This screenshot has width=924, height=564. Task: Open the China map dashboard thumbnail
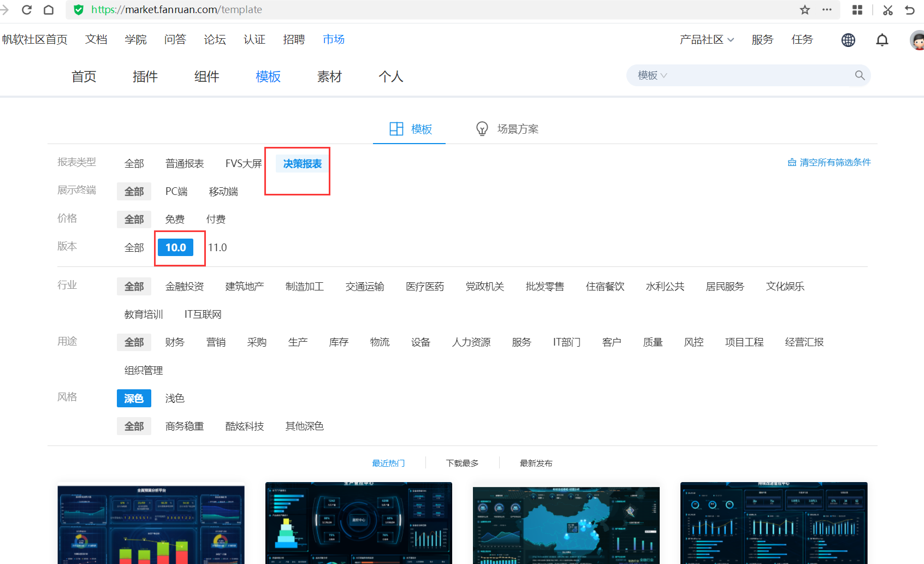[x=566, y=524]
